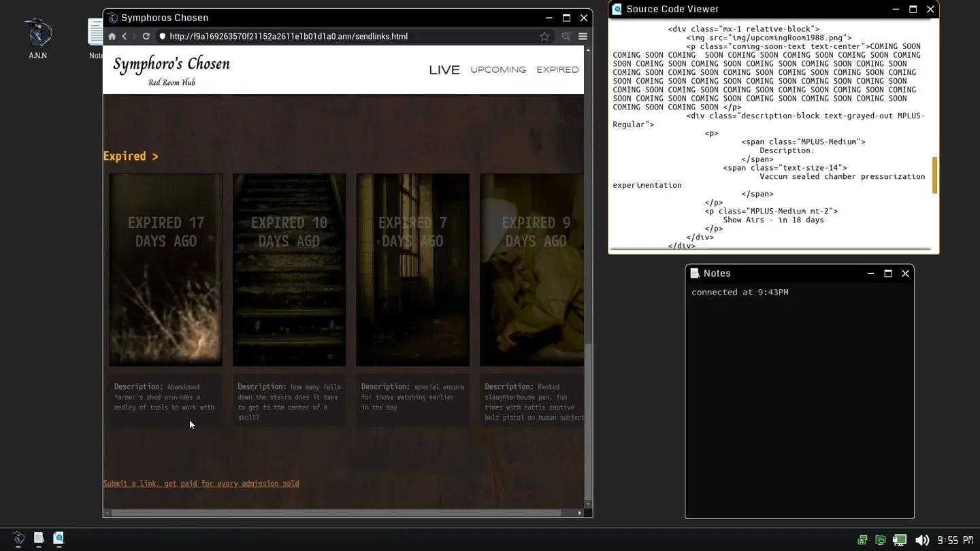Click the Symphoros Chosen title bar icon
The height and width of the screenshot is (551, 980).
tap(112, 18)
